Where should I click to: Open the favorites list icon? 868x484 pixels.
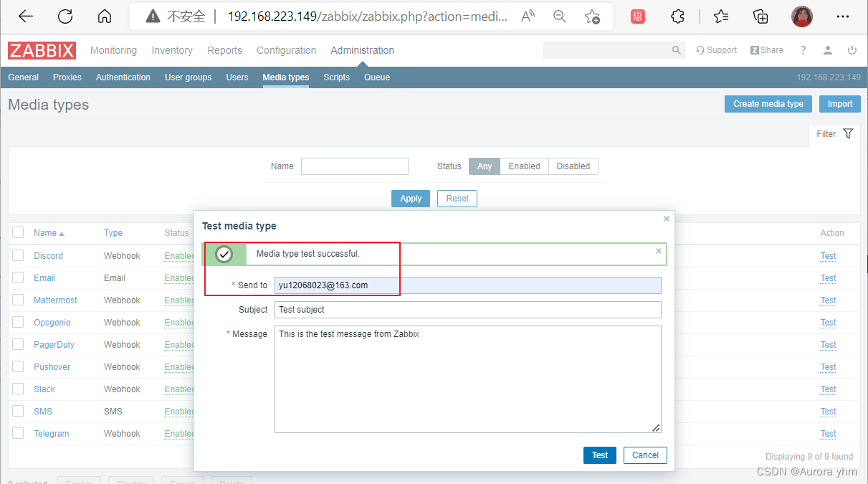pos(721,16)
